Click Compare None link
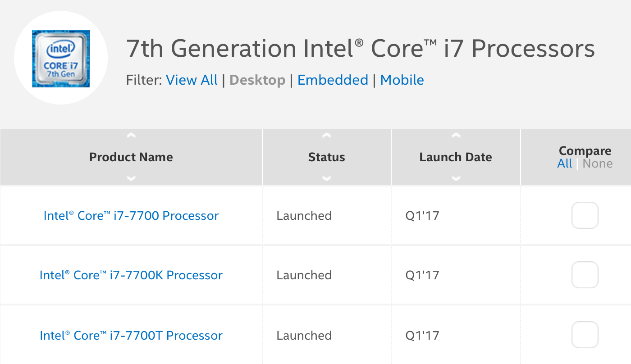 pos(597,164)
